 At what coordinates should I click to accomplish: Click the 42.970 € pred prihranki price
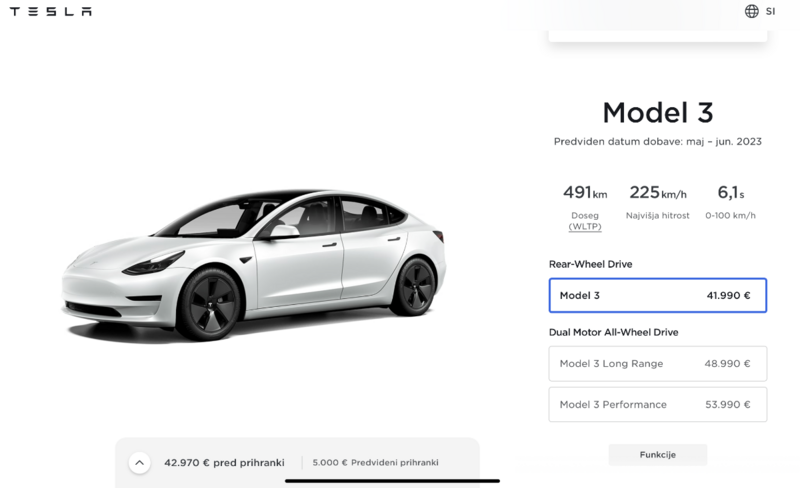point(224,463)
